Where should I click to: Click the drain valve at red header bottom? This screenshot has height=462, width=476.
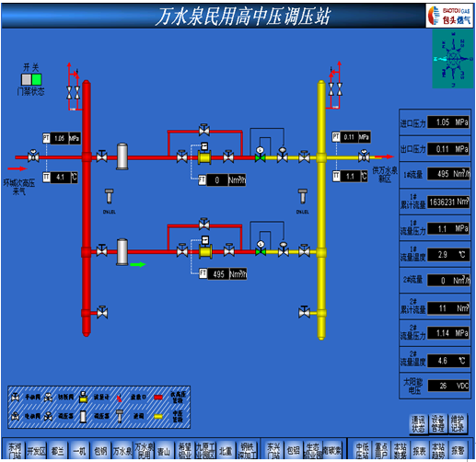(102, 312)
